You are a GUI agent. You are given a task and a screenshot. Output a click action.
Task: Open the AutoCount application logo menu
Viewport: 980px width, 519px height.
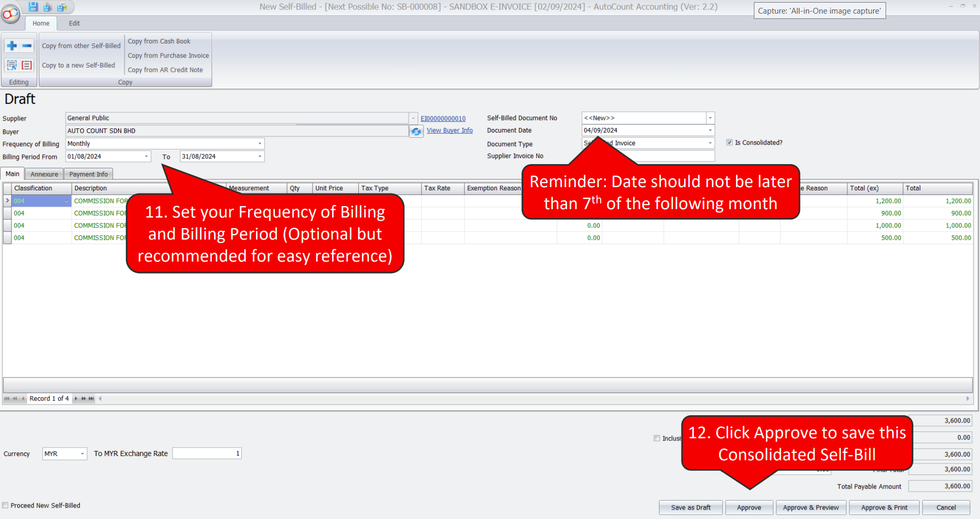(10, 14)
